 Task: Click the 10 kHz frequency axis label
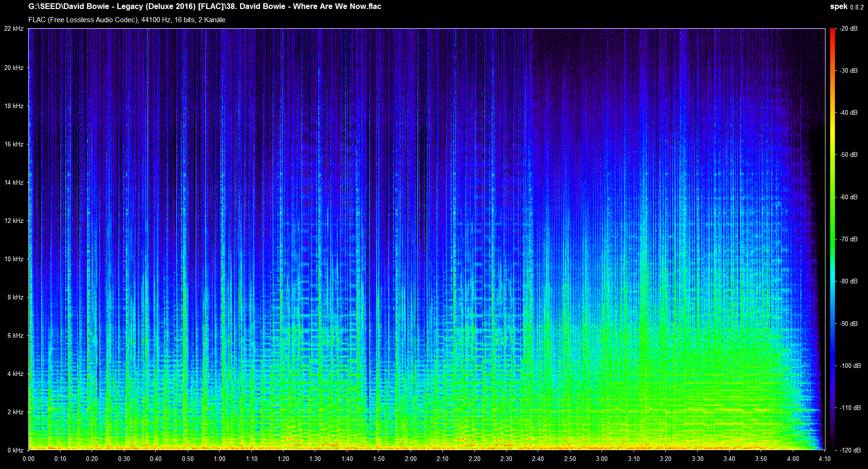pyautogui.click(x=14, y=259)
